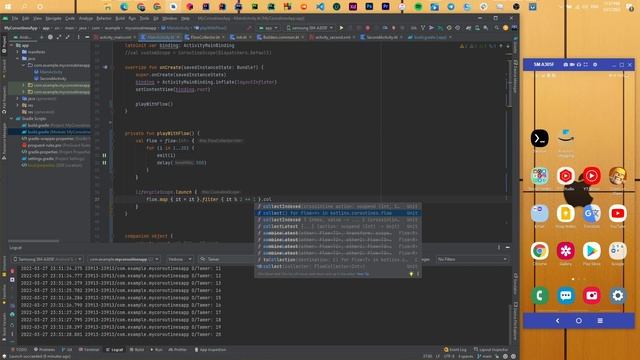Image resolution: width=640 pixels, height=360 pixels.
Task: Open the app run configuration dropdown
Action: (x=269, y=28)
